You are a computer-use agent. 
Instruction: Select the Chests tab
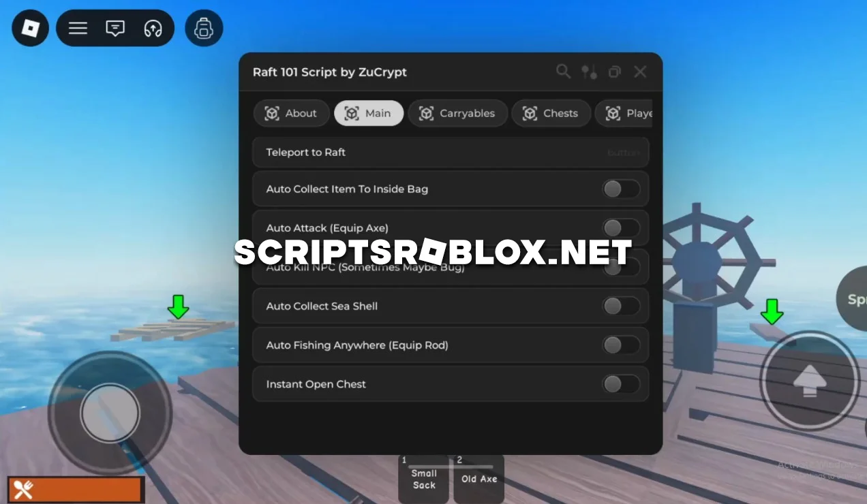(x=551, y=113)
